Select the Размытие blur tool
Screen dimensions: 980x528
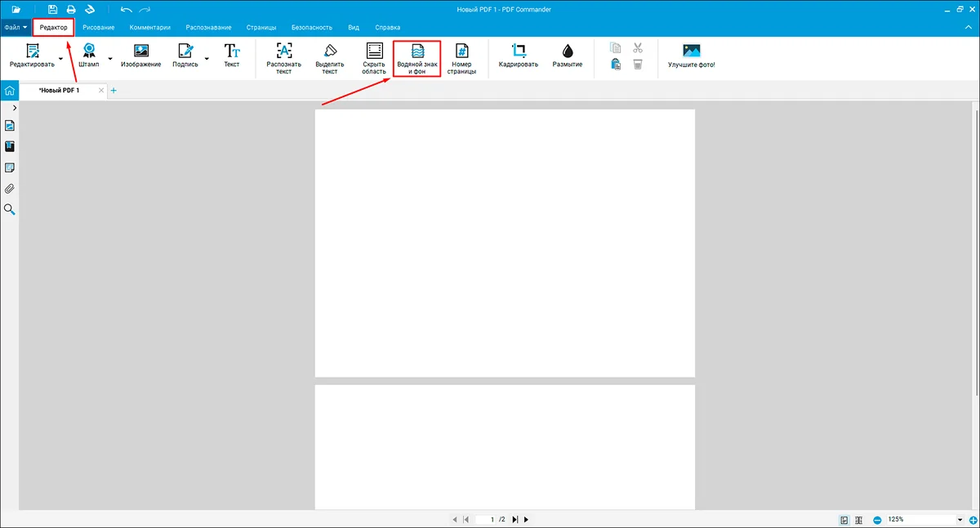click(568, 57)
